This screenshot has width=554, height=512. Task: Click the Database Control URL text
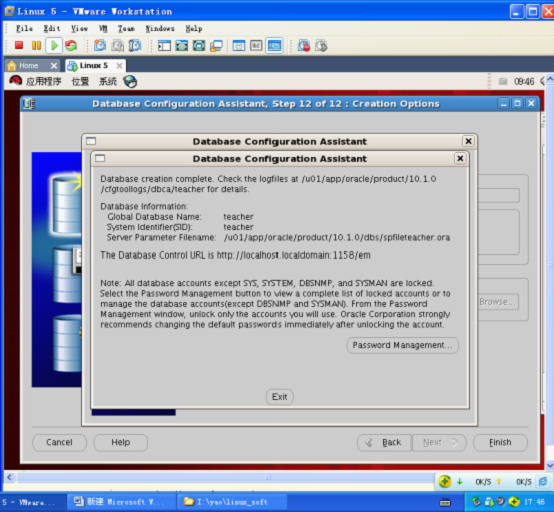pyautogui.click(x=294, y=255)
